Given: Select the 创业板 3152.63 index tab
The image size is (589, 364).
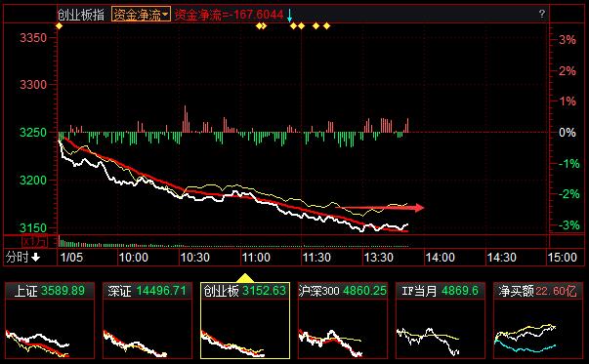Looking at the screenshot, I should click(x=245, y=321).
